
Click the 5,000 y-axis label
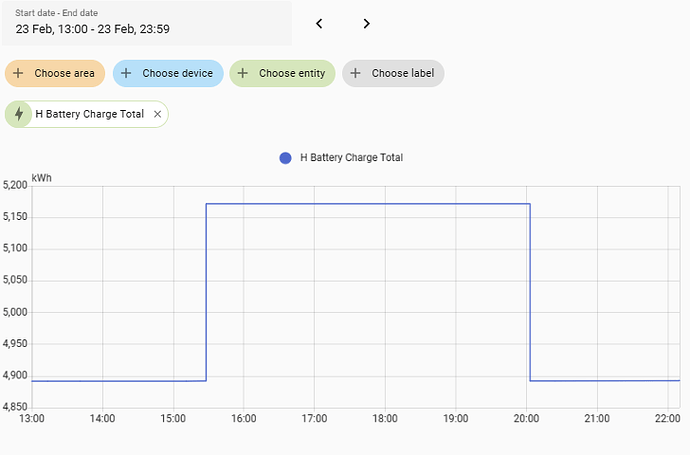click(15, 312)
